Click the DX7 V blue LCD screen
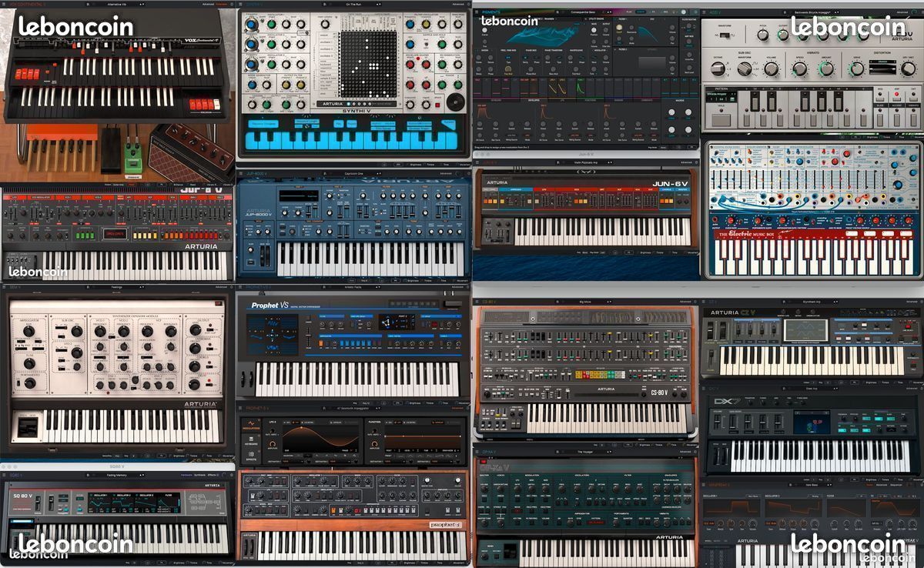This screenshot has width=924, height=568. click(811, 422)
